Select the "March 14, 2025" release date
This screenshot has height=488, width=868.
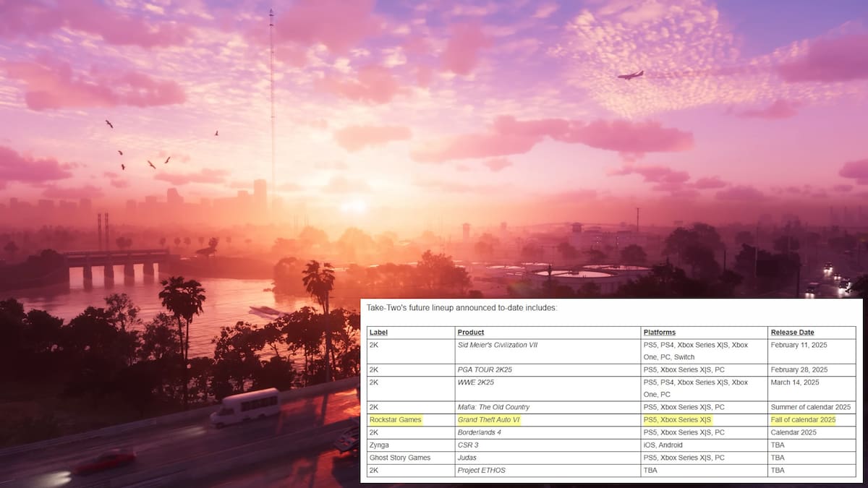click(795, 382)
